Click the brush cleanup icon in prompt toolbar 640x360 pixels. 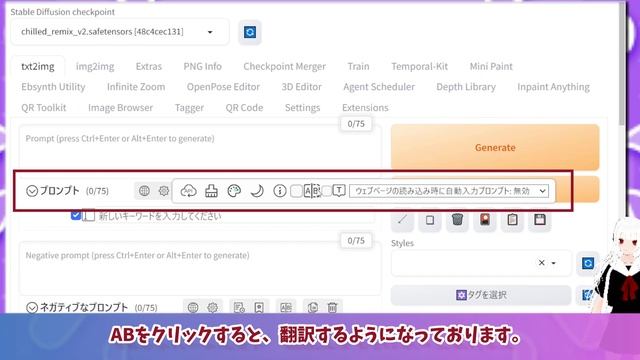pos(211,191)
